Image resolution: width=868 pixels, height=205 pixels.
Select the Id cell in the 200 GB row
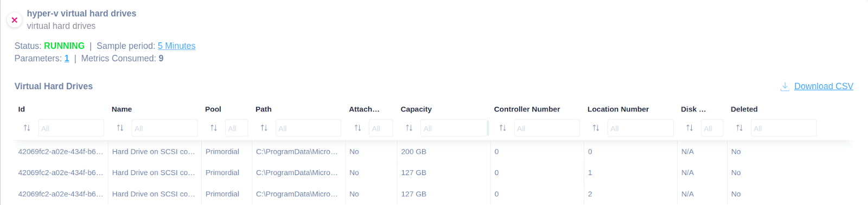coord(61,152)
